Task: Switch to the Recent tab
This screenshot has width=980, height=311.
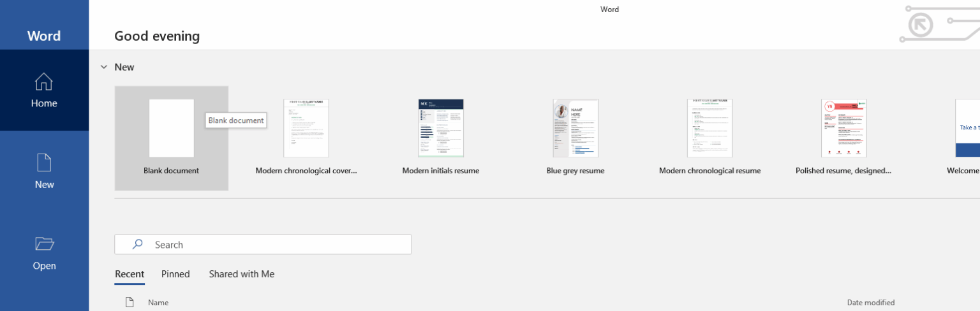Action: click(x=130, y=274)
